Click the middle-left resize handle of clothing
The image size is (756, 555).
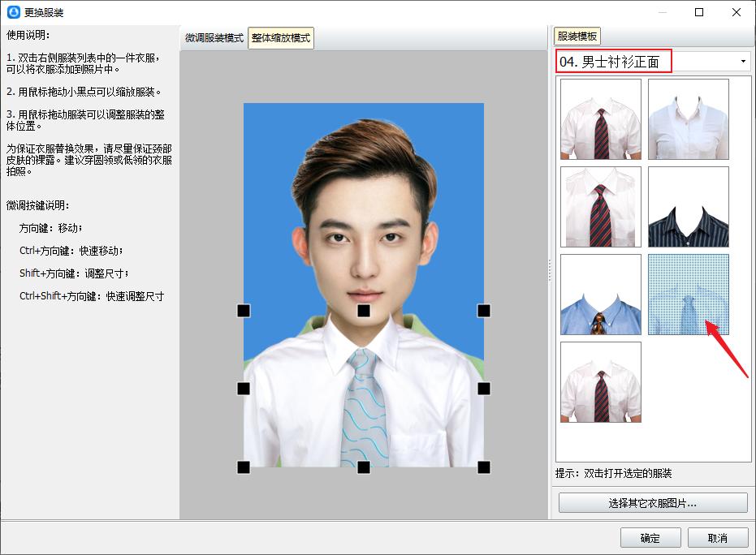click(x=244, y=389)
